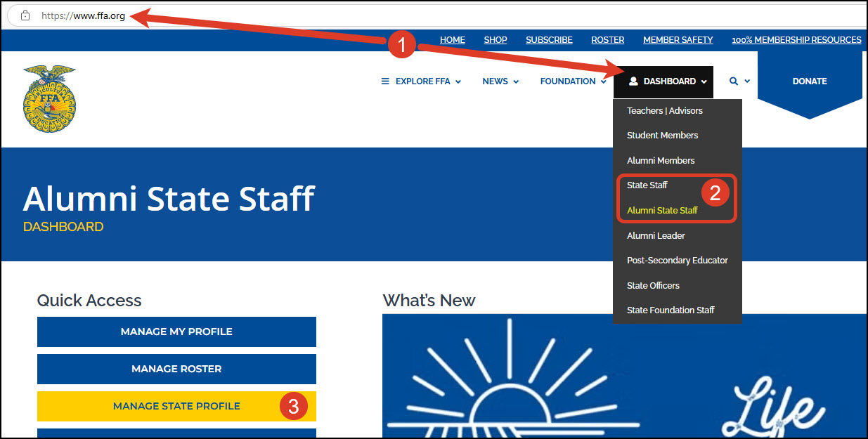Click the Manage My Profile button
Image resolution: width=868 pixels, height=439 pixels.
tap(176, 332)
